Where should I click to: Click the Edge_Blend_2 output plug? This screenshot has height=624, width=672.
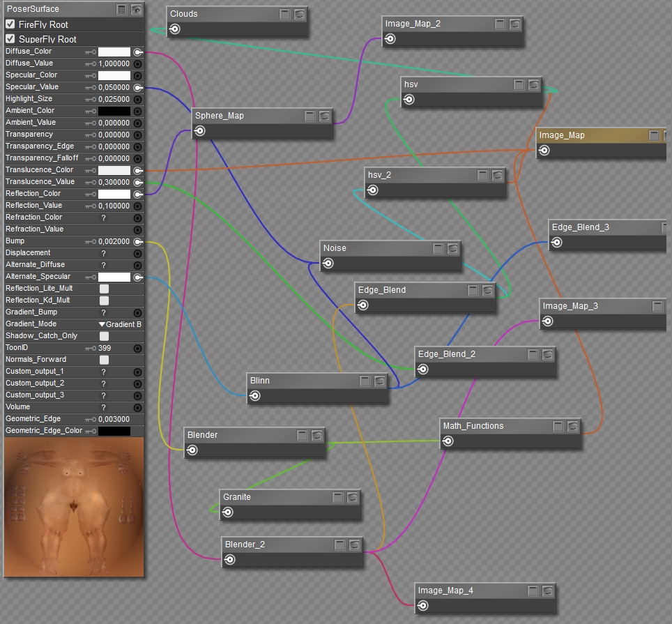(422, 370)
